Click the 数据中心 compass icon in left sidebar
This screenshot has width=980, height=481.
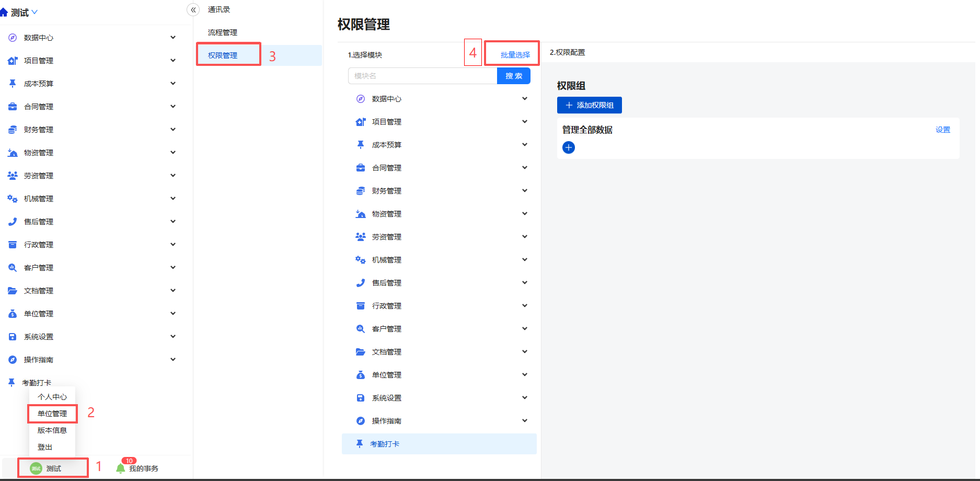(x=13, y=38)
